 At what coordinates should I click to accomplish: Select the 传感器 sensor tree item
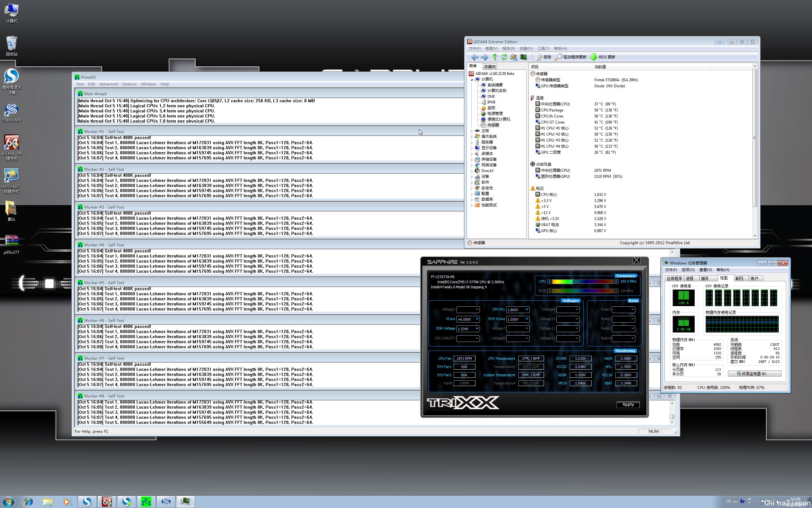[x=493, y=125]
